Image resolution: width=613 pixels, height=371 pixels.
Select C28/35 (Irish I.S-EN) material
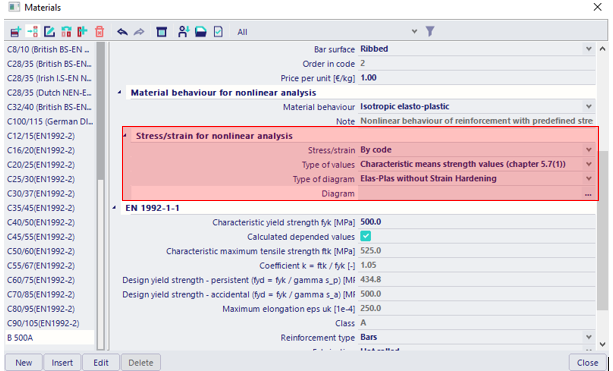(49, 78)
